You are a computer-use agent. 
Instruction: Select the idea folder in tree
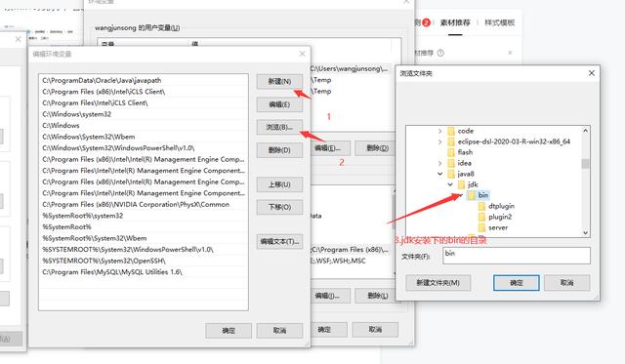tap(465, 163)
